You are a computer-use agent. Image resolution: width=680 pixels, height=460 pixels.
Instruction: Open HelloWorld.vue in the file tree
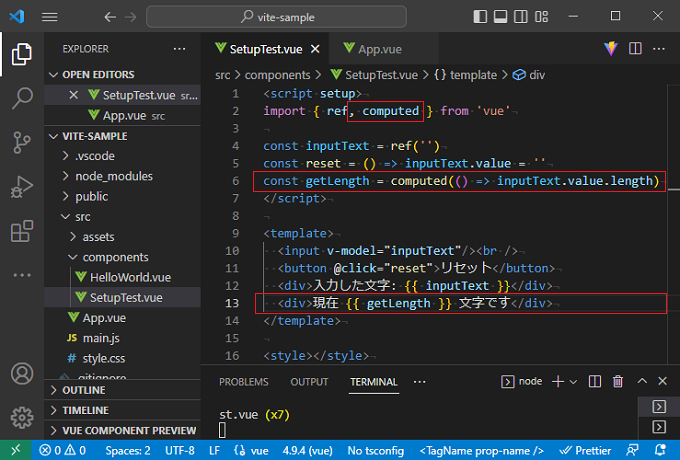click(x=122, y=277)
